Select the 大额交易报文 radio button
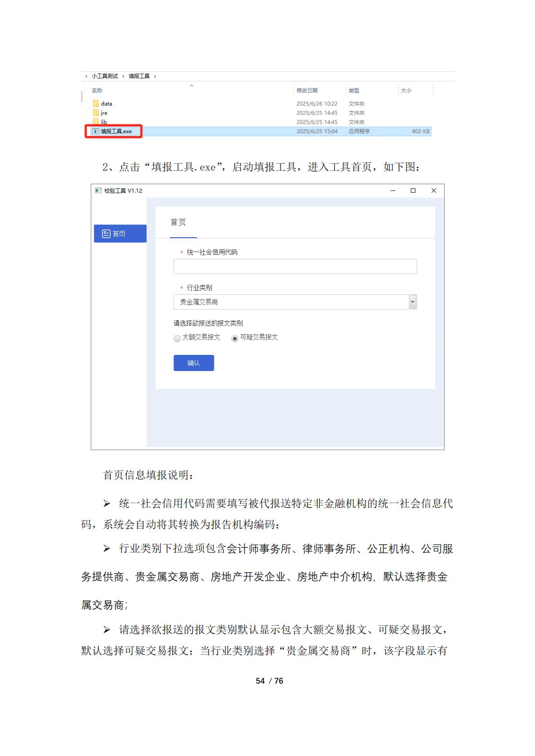 tap(177, 338)
